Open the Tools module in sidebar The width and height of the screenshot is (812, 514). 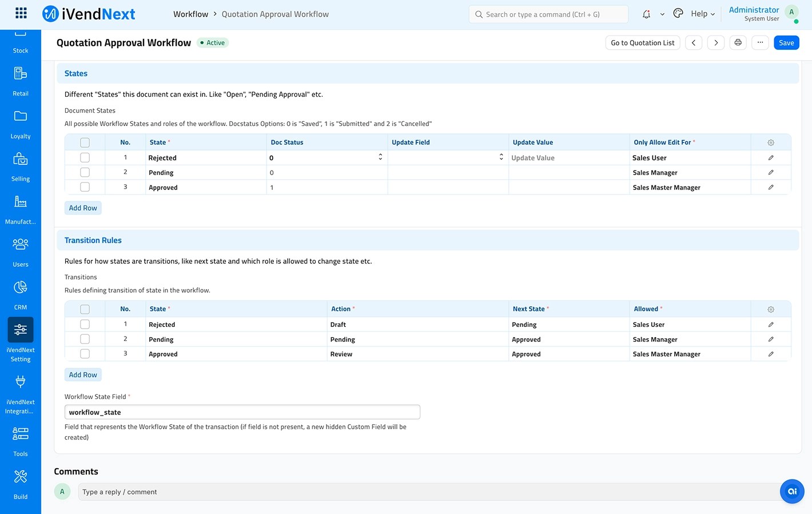[x=21, y=442]
